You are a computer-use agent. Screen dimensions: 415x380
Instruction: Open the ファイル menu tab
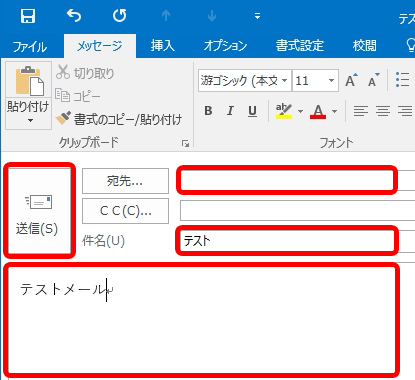pyautogui.click(x=30, y=46)
